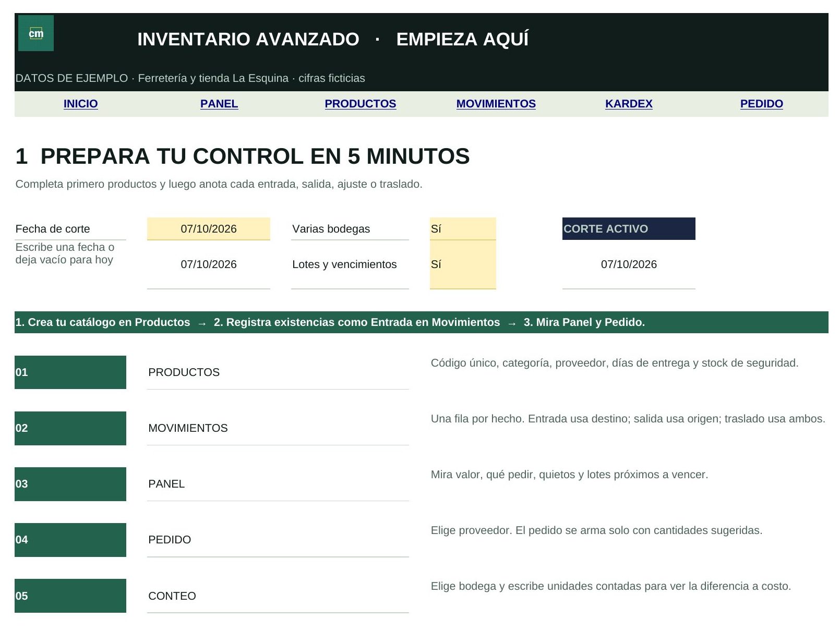Select the PRODUCTOS step row label
The image size is (840, 631).
[184, 372]
